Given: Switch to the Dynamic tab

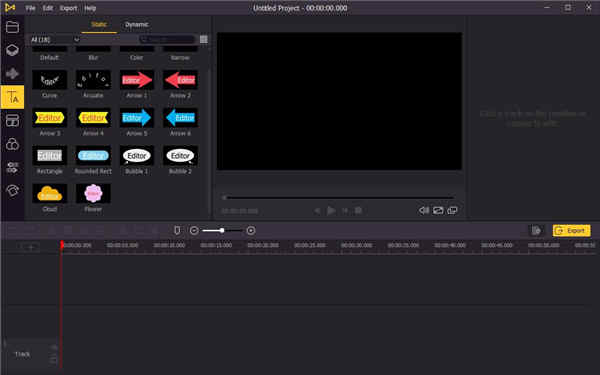Looking at the screenshot, I should 137,24.
